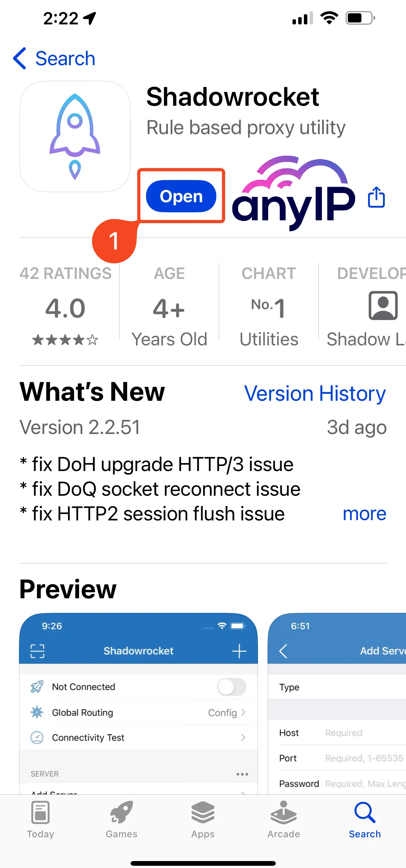Tap the developer profile icon
Screen dimensions: 406x868
pos(383,305)
